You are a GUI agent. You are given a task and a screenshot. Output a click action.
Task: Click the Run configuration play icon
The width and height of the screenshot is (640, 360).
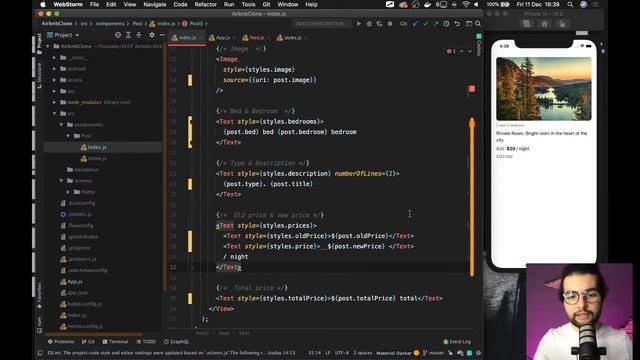tap(359, 24)
